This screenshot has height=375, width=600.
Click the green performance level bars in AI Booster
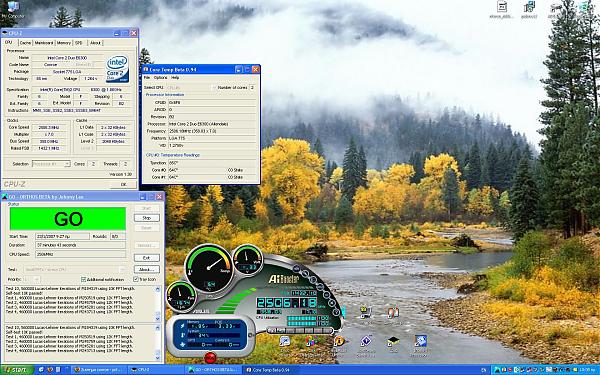(235, 302)
